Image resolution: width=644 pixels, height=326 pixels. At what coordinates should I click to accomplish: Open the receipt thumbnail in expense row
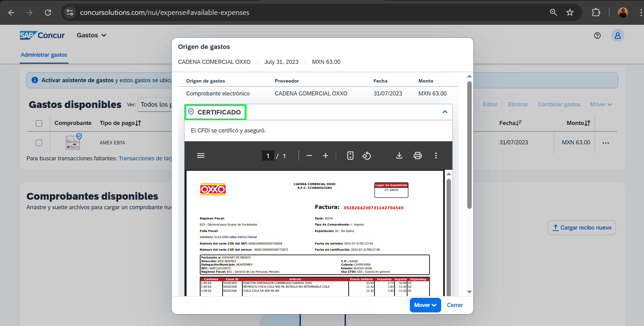coord(73,142)
